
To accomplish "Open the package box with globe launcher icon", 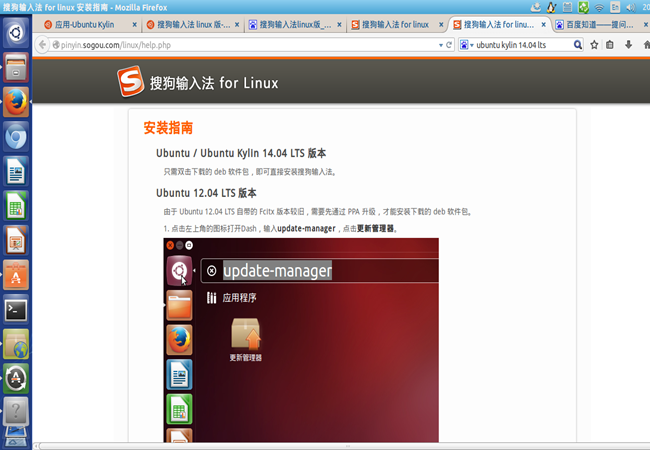I will pos(16,344).
